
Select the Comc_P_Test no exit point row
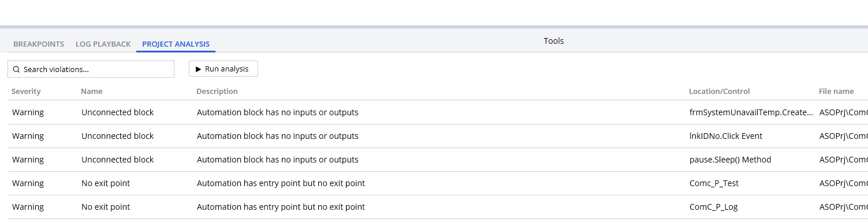point(438,183)
